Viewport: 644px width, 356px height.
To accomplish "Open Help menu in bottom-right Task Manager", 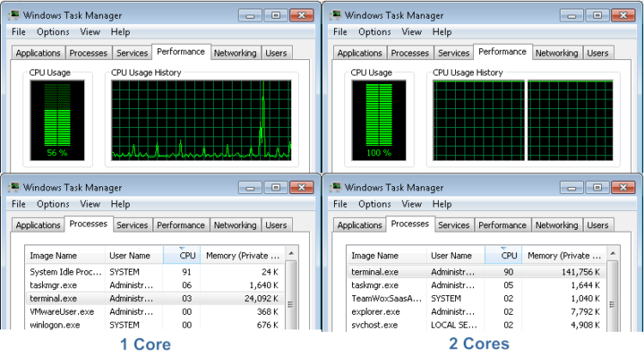I will 442,204.
